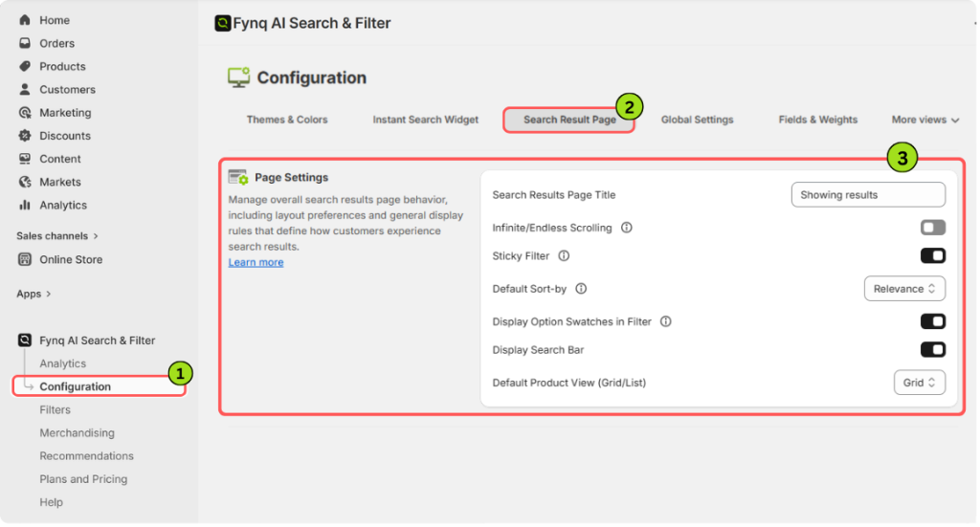This screenshot has height=527, width=980.
Task: Open Marketing menu item
Action: pyautogui.click(x=65, y=113)
